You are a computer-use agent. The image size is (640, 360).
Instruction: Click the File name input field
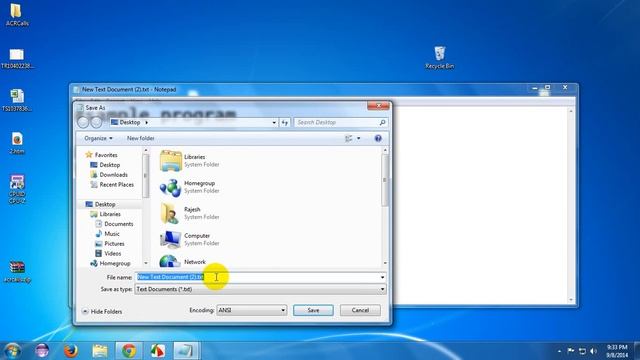point(257,277)
